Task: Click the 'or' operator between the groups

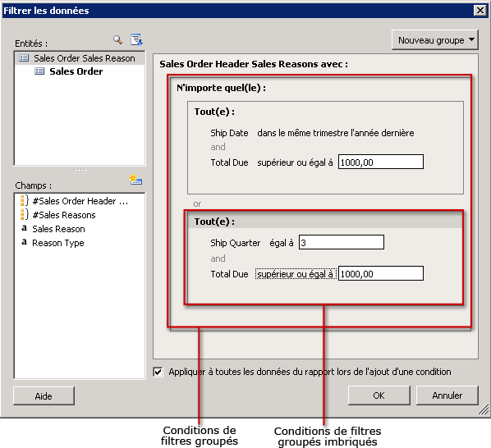Action: tap(197, 204)
